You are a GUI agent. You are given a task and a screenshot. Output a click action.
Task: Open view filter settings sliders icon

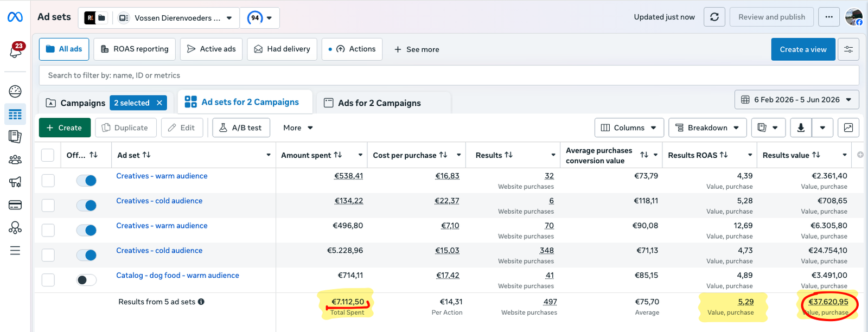click(848, 49)
